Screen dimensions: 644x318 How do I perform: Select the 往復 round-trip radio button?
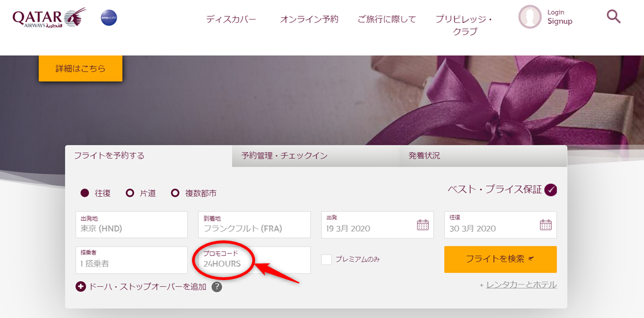coord(85,193)
